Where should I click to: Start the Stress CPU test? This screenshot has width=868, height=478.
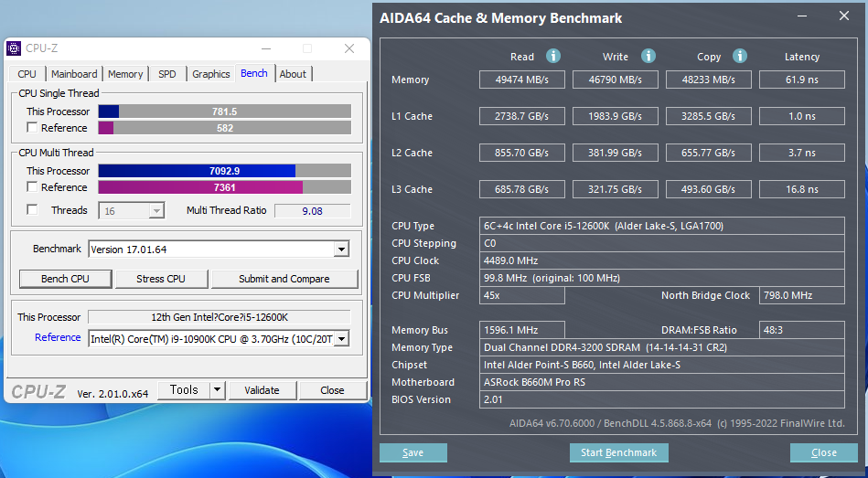(161, 279)
